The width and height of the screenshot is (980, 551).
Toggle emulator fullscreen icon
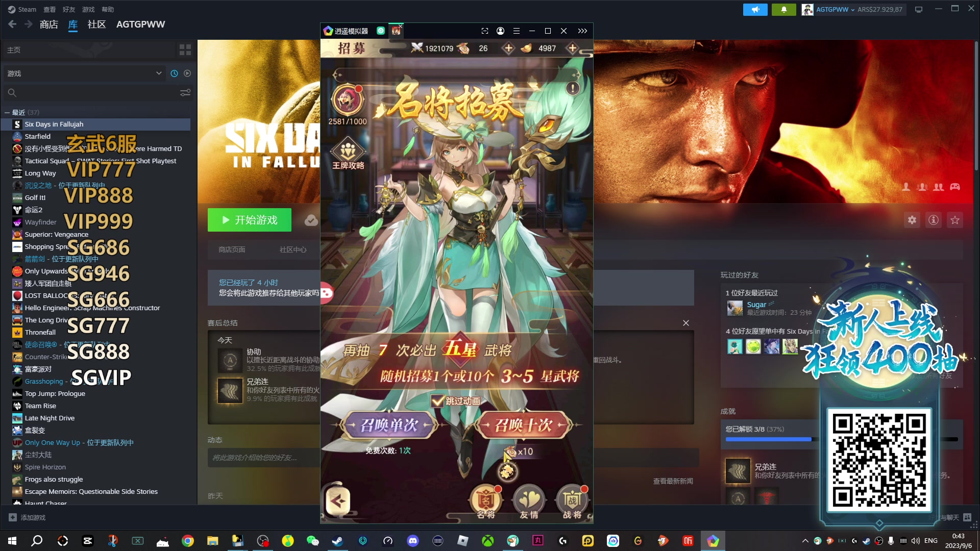[x=484, y=31]
